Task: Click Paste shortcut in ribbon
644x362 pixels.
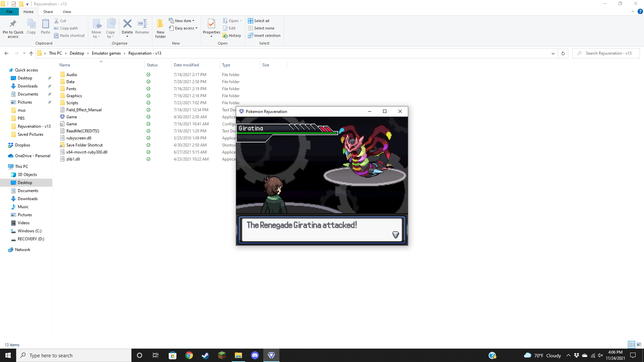Action: pos(69,36)
